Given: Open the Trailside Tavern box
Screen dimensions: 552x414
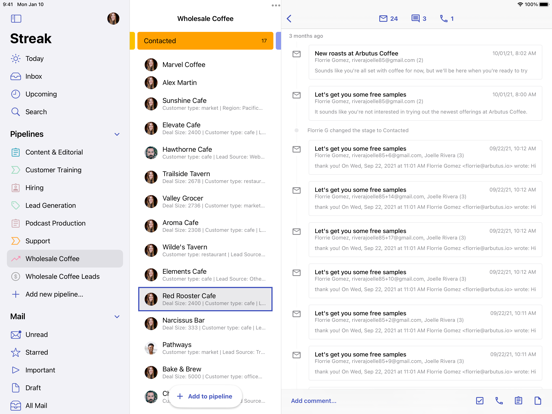Looking at the screenshot, I should pos(205,177).
